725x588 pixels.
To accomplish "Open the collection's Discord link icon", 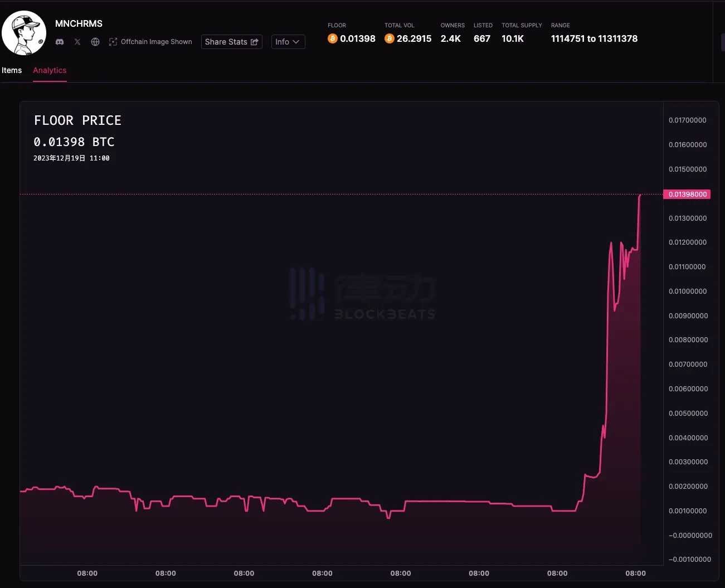I will coord(60,42).
